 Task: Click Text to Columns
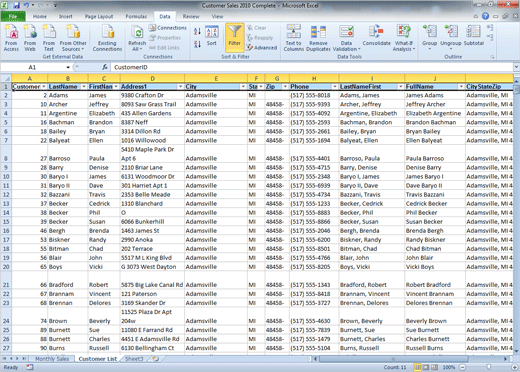pyautogui.click(x=294, y=37)
